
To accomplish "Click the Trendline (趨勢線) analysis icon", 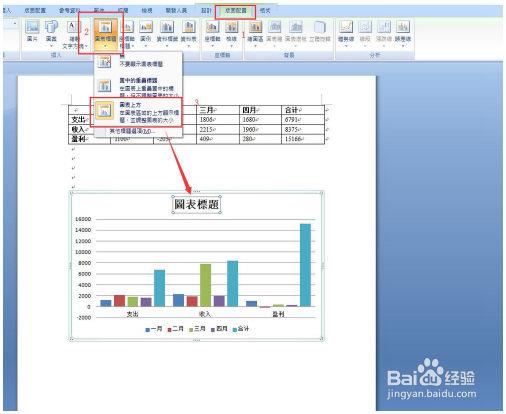I will pyautogui.click(x=346, y=32).
